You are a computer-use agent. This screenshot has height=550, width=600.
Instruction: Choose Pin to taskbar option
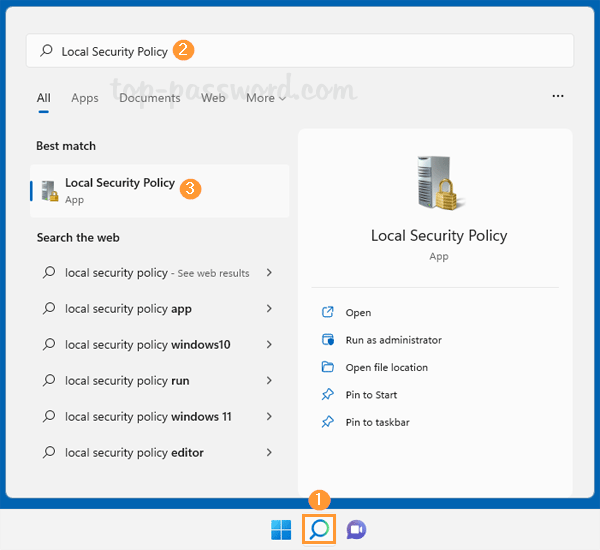[377, 422]
